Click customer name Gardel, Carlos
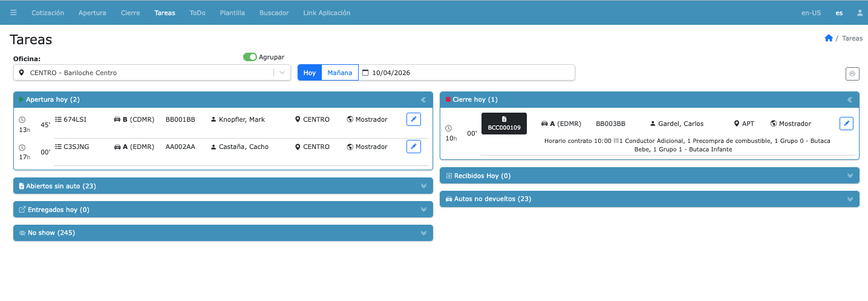The width and height of the screenshot is (868, 301). point(681,124)
